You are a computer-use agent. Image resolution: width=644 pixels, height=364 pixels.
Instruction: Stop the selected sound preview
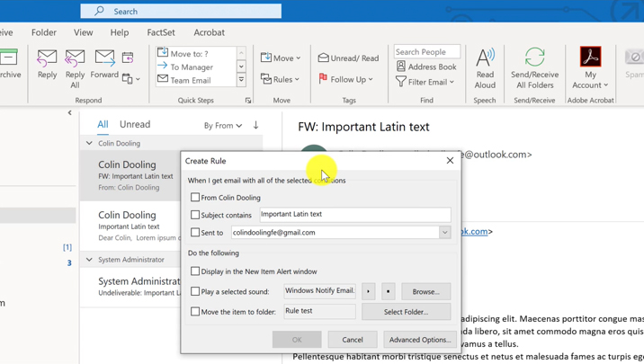tap(389, 291)
